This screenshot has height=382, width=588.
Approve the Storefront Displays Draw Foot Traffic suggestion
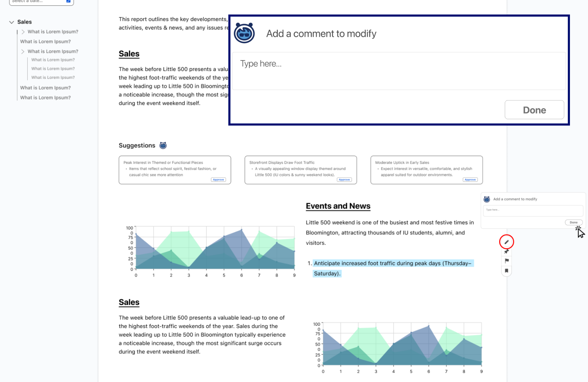point(344,180)
